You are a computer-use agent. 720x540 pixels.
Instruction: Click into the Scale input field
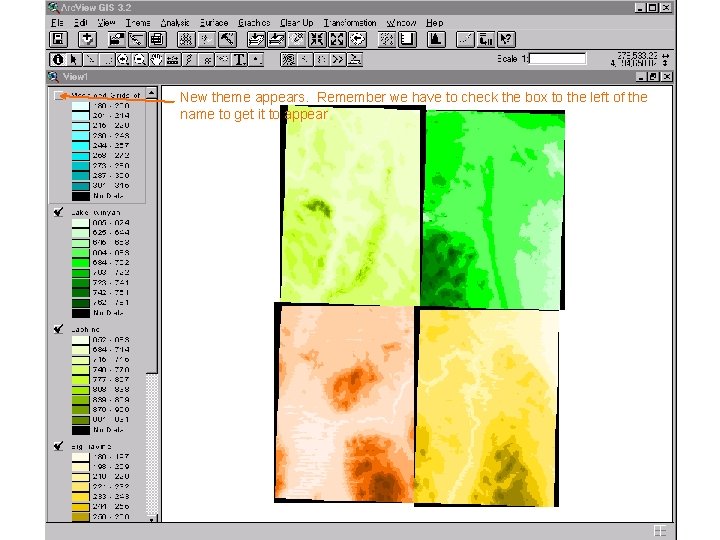click(558, 59)
